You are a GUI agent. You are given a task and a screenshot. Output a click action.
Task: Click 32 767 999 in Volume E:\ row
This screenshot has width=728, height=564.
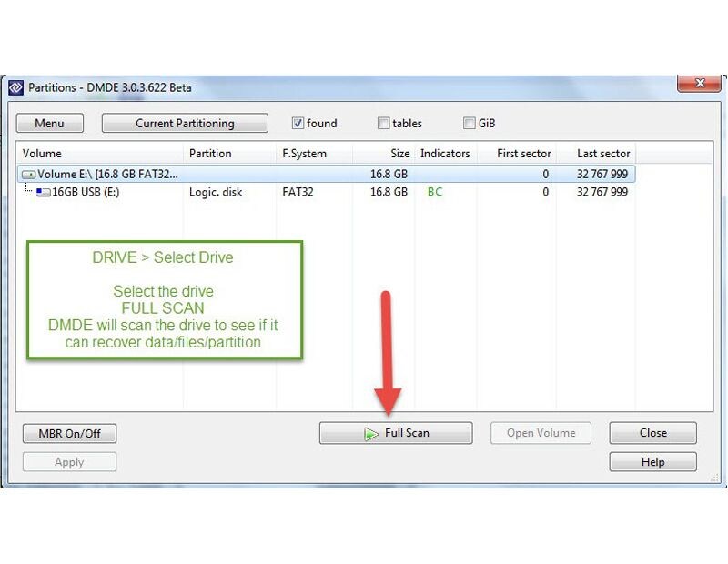pos(602,174)
